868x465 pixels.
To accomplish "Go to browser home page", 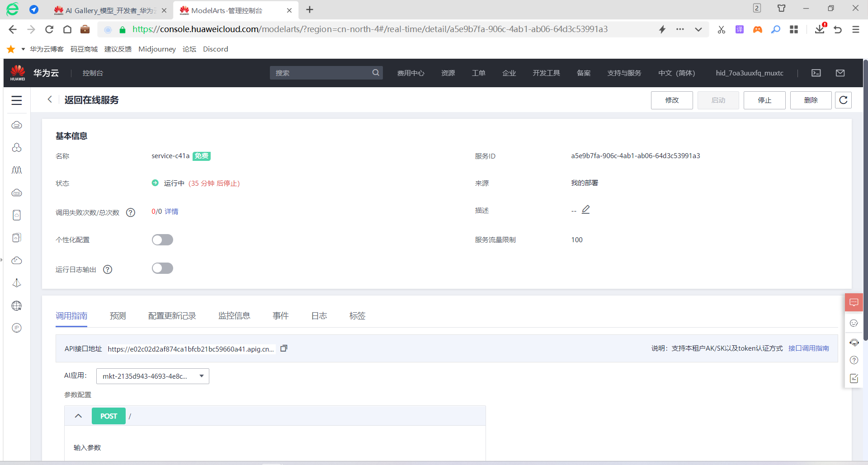I will (x=67, y=29).
